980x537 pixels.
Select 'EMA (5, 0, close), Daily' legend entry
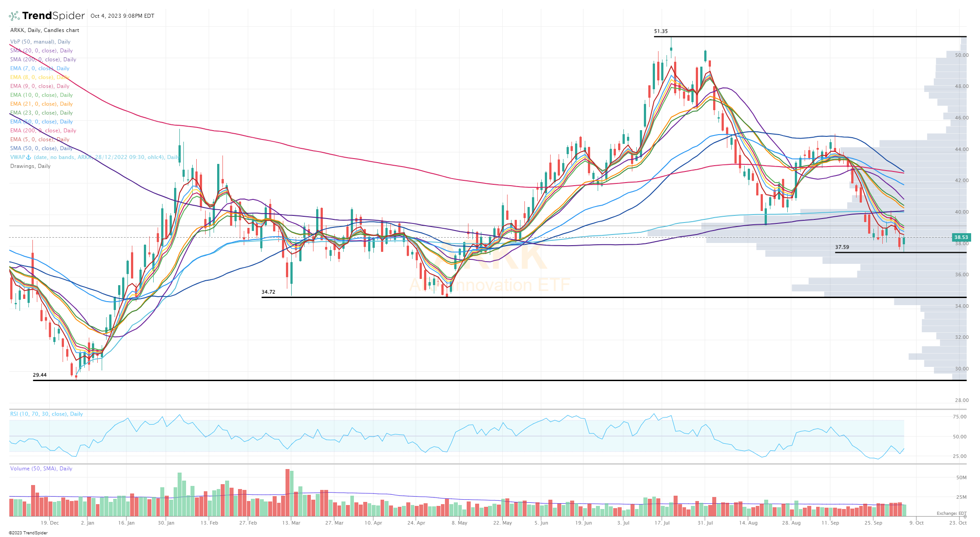point(40,139)
